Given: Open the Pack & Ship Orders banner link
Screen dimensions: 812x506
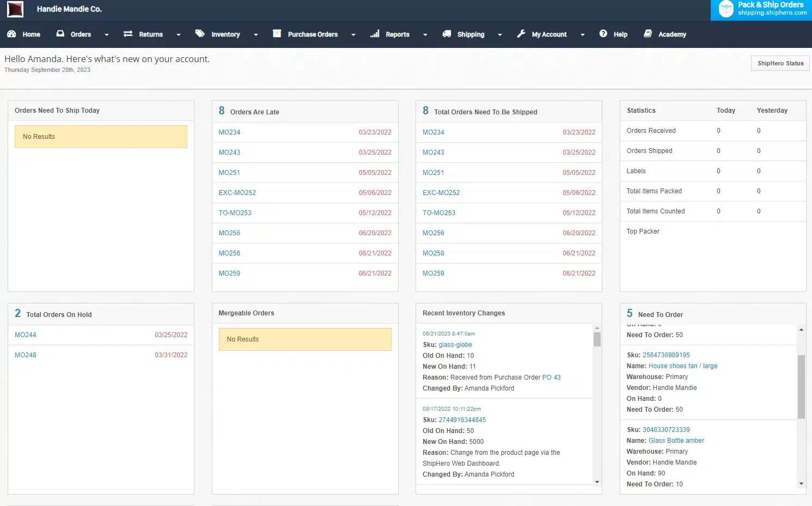Looking at the screenshot, I should point(761,10).
